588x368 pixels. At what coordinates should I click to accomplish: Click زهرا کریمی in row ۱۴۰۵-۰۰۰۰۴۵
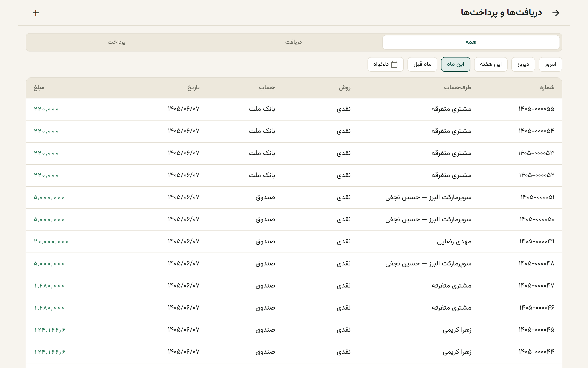457,330
